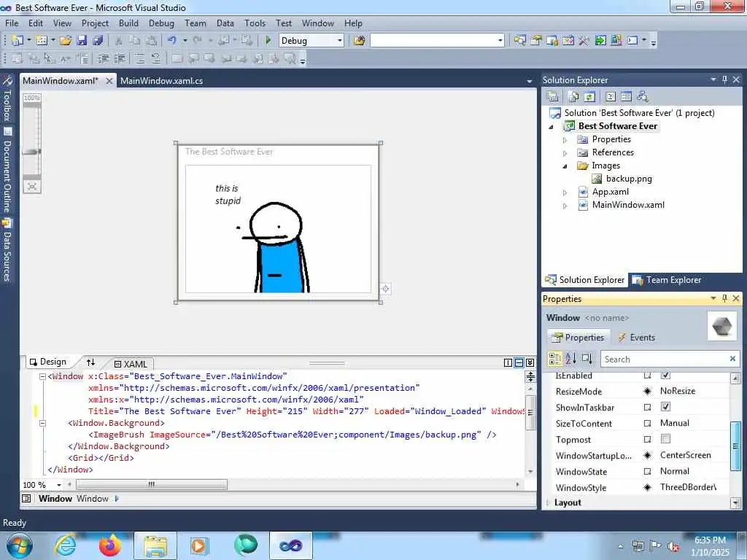
Task: Click the Properties panel vertical scrollbar thumb
Action: pyautogui.click(x=735, y=446)
